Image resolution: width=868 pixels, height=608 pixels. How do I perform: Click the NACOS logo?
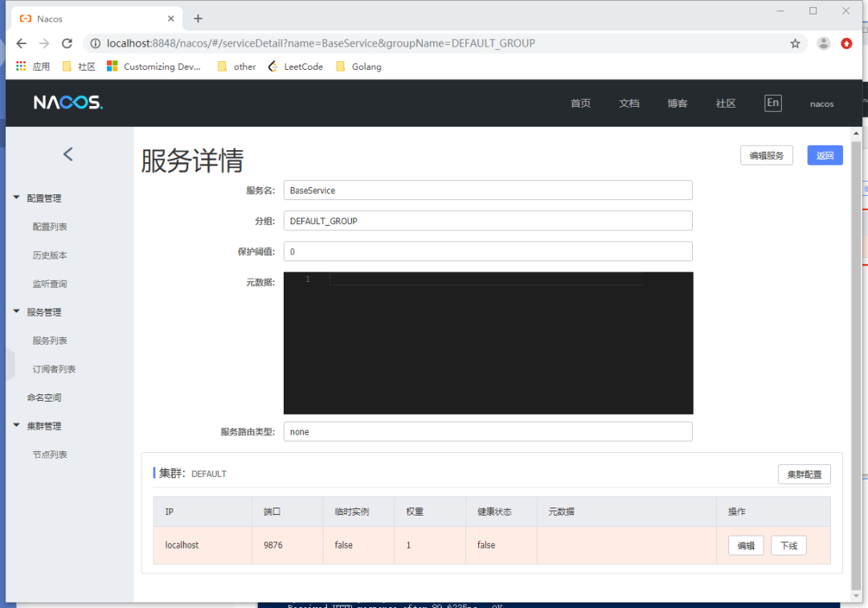68,102
